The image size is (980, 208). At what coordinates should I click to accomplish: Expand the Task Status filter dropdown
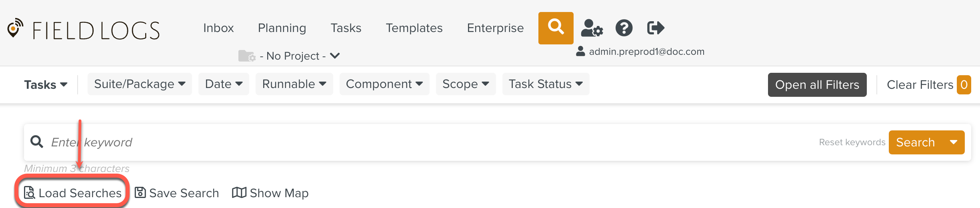click(546, 84)
